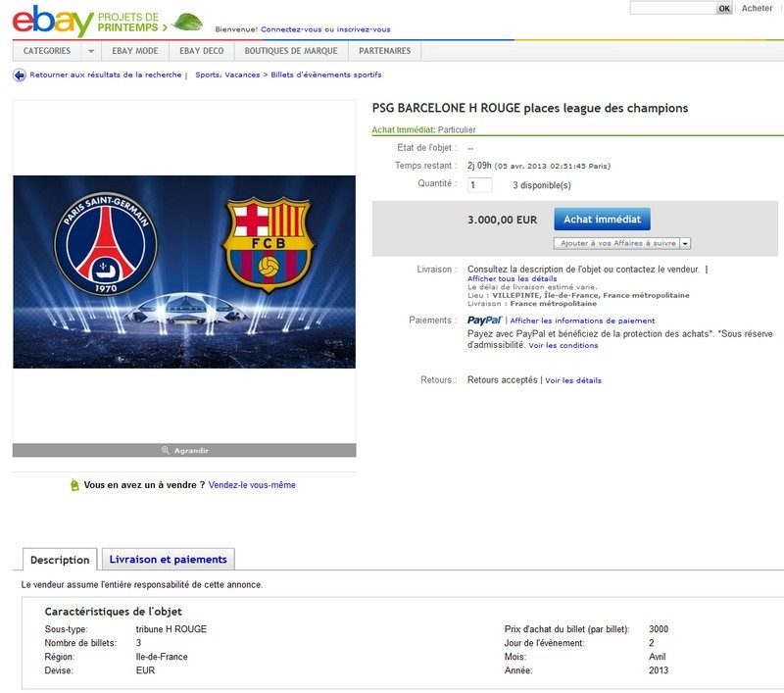
Task: Click Ajouter à vos Affaires à suivre
Action: tap(617, 243)
